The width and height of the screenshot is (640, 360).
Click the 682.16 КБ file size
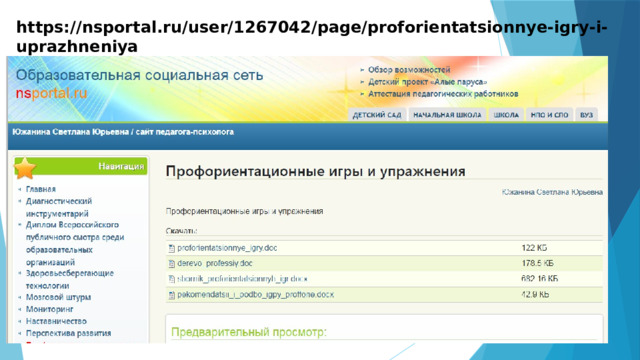pyautogui.click(x=540, y=279)
